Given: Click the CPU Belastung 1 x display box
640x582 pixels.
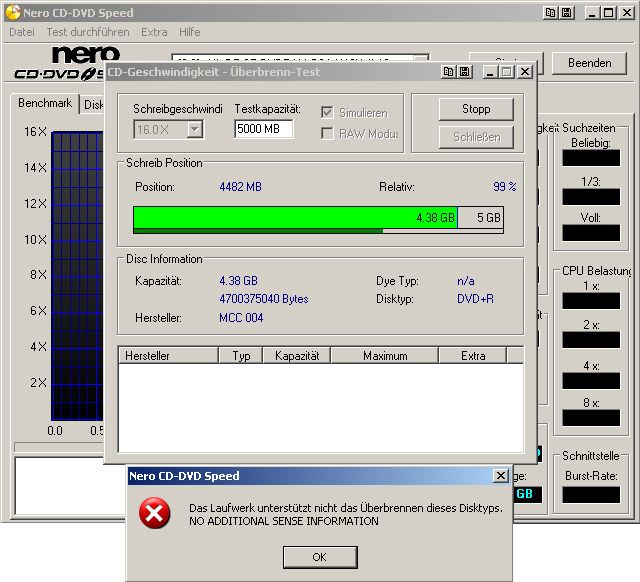Looking at the screenshot, I should coord(591,301).
